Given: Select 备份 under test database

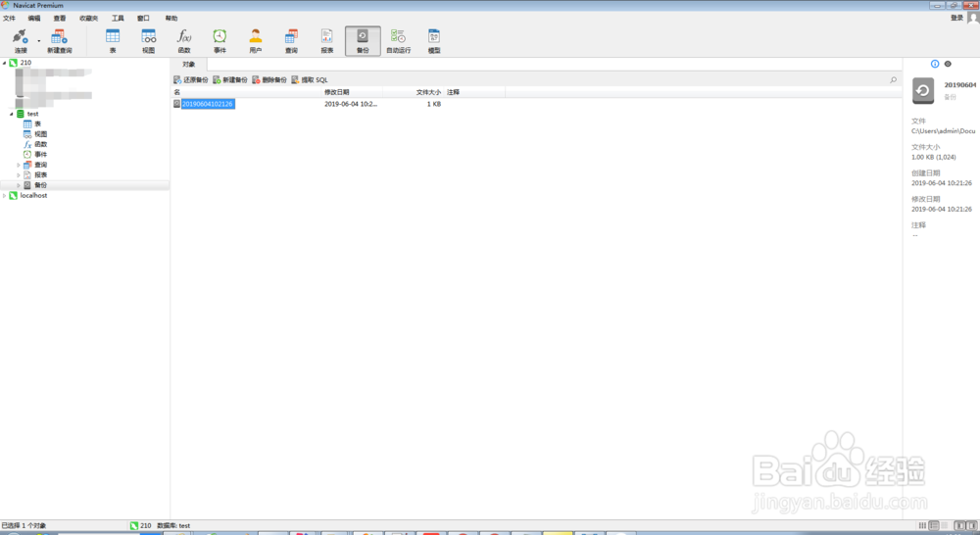Looking at the screenshot, I should [x=40, y=185].
